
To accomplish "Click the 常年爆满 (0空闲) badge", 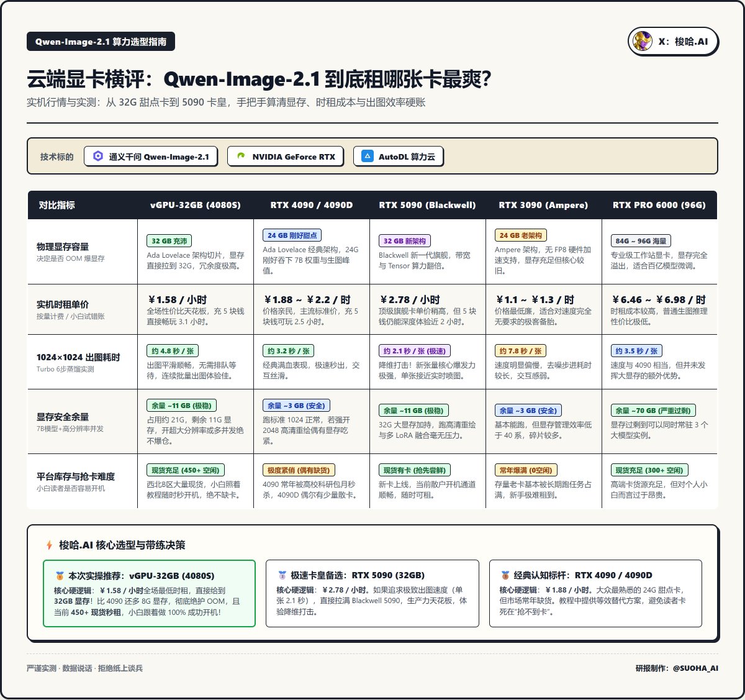I will click(526, 470).
